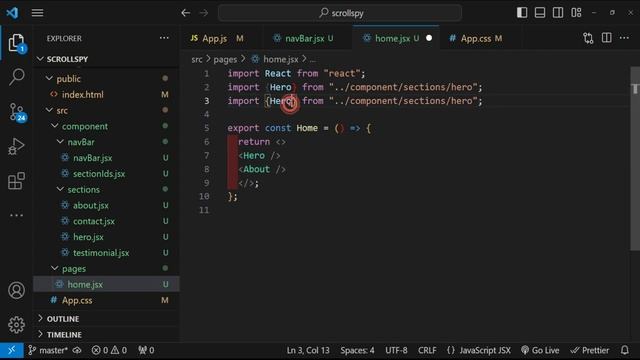Open about.jsx file
The image size is (640, 360).
pos(106,205)
